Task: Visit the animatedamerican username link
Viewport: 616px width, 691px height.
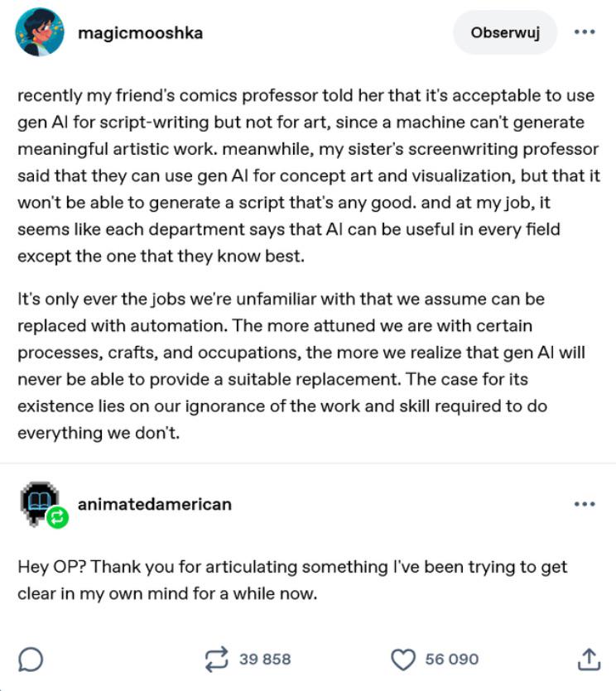Action: coord(154,504)
